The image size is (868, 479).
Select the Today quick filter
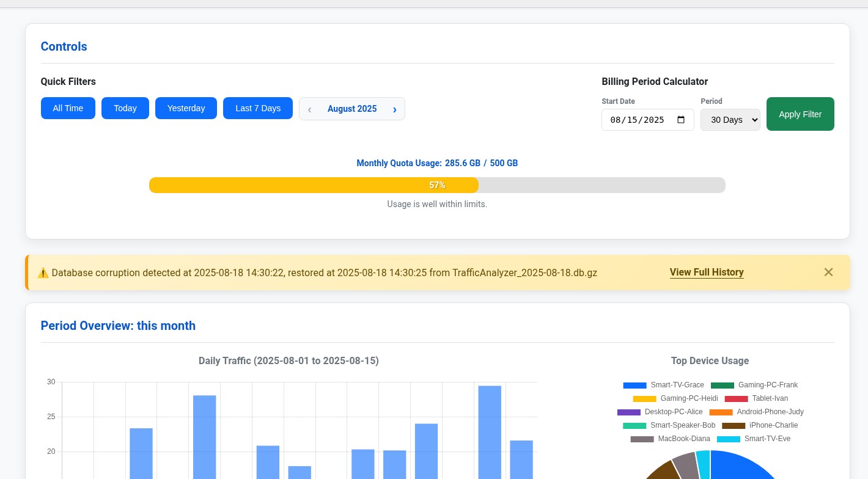click(125, 108)
